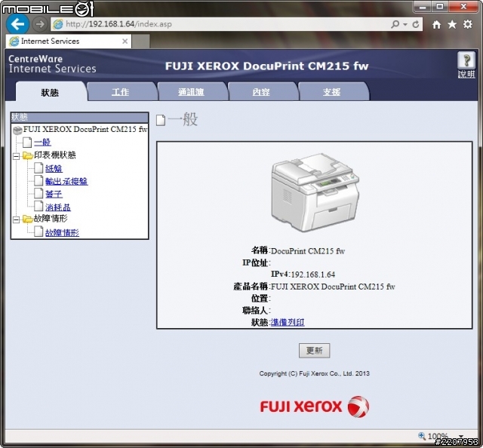Click the page icon next to 一般 heading

(x=161, y=120)
